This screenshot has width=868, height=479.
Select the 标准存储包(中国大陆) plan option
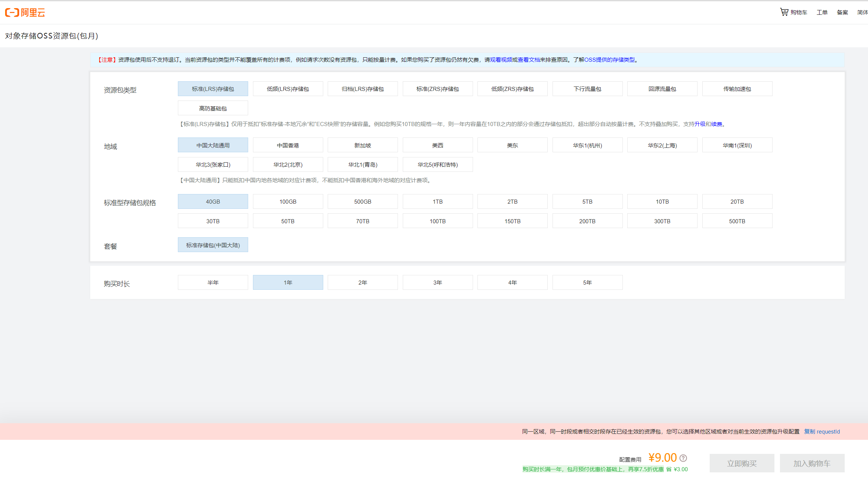pyautogui.click(x=213, y=245)
